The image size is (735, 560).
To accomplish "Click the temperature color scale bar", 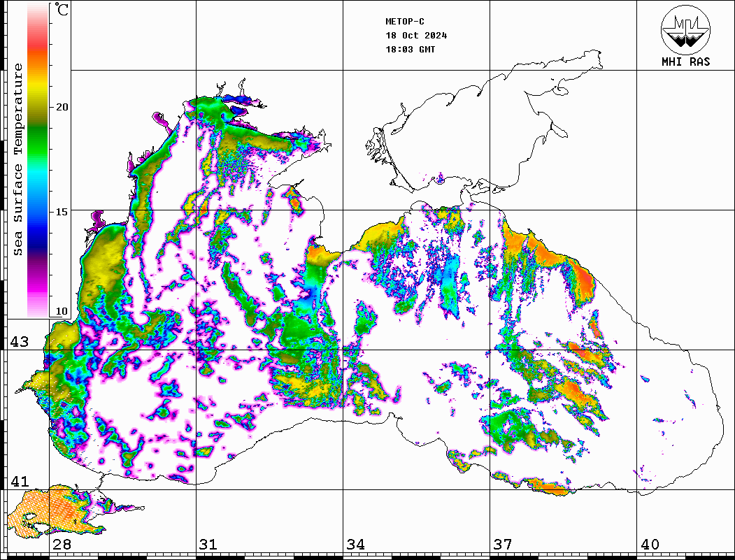I will 38,160.
